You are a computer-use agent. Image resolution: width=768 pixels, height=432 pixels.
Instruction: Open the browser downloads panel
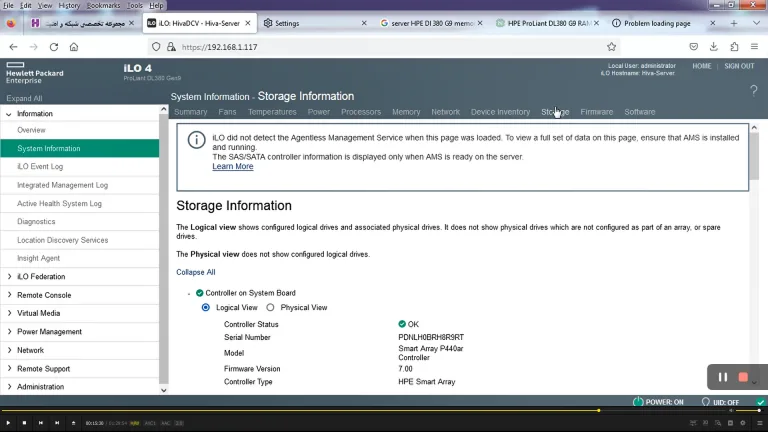tap(714, 47)
